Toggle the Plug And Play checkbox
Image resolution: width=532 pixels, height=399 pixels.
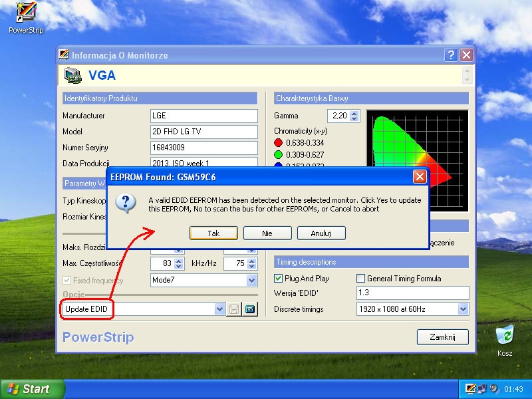click(x=278, y=279)
